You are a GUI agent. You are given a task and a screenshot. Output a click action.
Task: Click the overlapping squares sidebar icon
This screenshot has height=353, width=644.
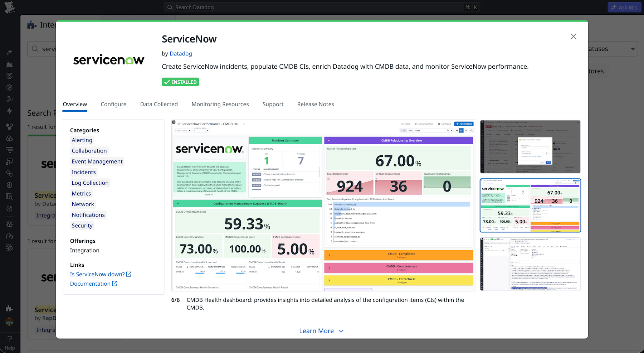[10, 161]
